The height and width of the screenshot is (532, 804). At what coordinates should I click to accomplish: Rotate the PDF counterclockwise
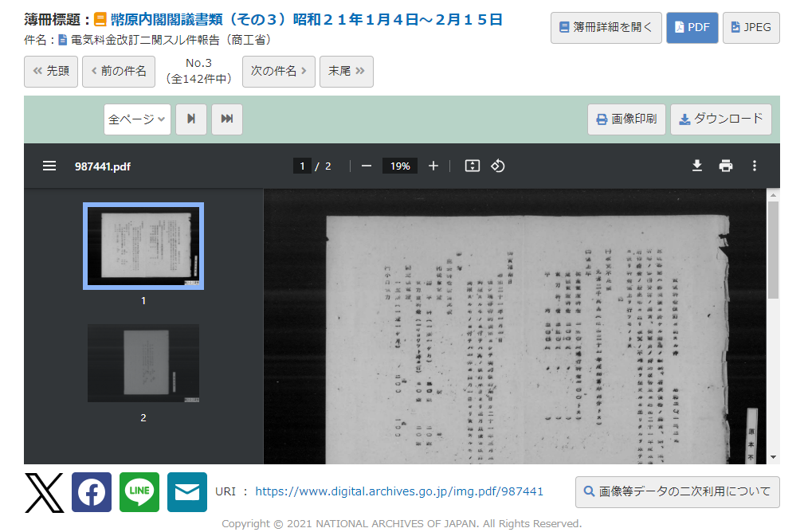[x=498, y=166]
